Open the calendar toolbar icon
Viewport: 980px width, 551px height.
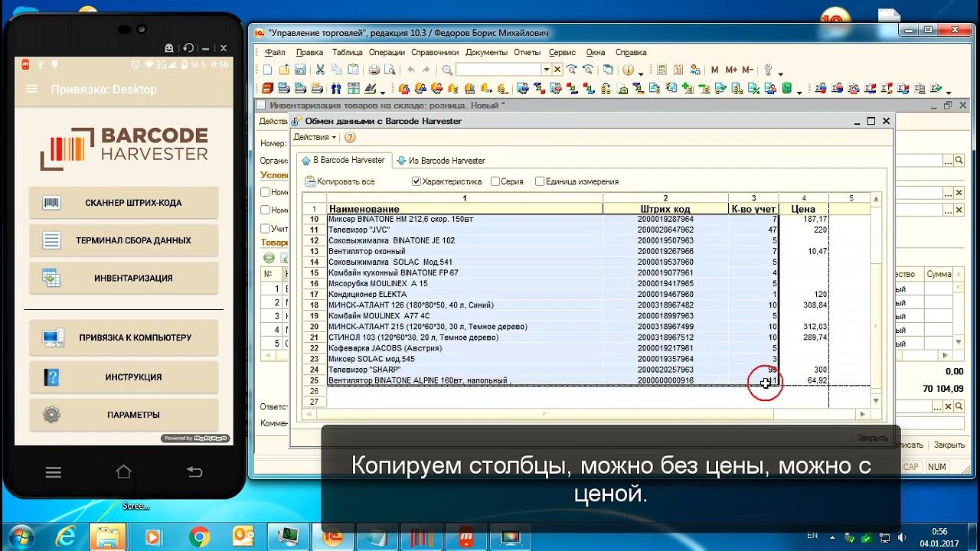coord(678,70)
